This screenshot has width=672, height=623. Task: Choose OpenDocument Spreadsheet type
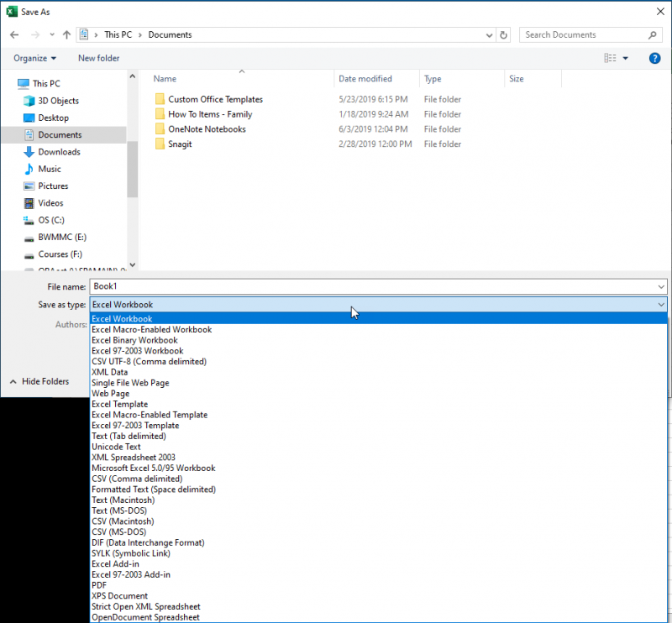379,617
